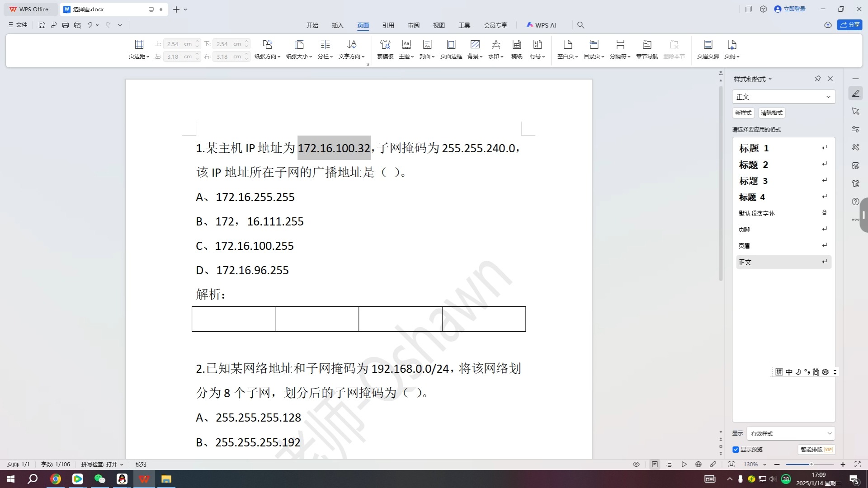The image size is (868, 488).
Task: Click the 新样式 new style button
Action: 743,113
